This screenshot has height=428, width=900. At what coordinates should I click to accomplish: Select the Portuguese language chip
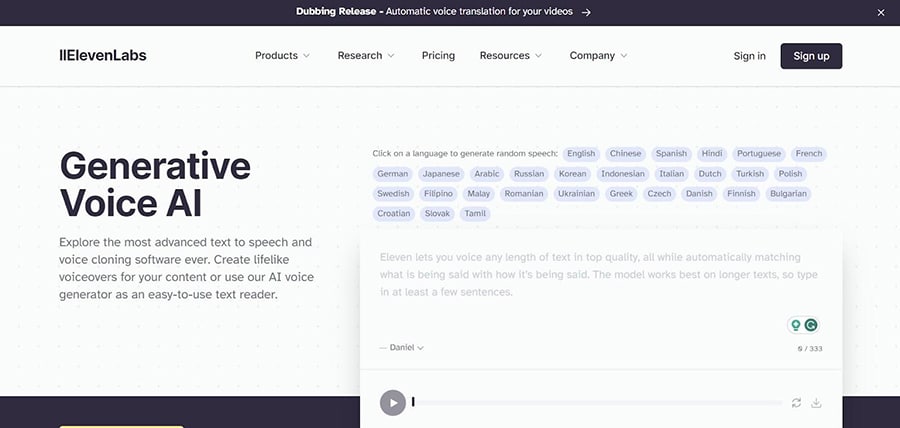(759, 154)
